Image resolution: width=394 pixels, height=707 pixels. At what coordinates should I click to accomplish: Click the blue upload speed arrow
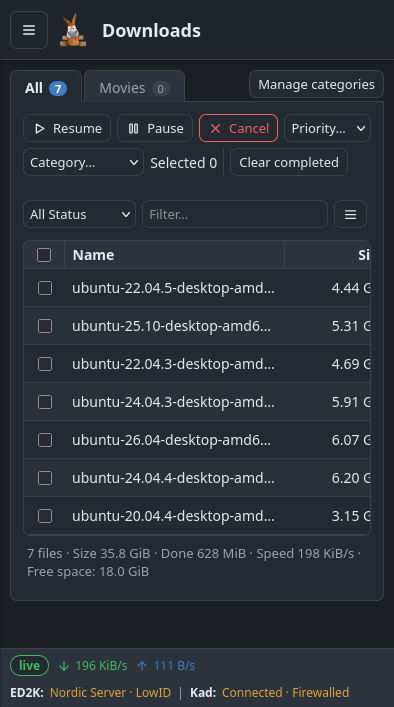click(142, 666)
